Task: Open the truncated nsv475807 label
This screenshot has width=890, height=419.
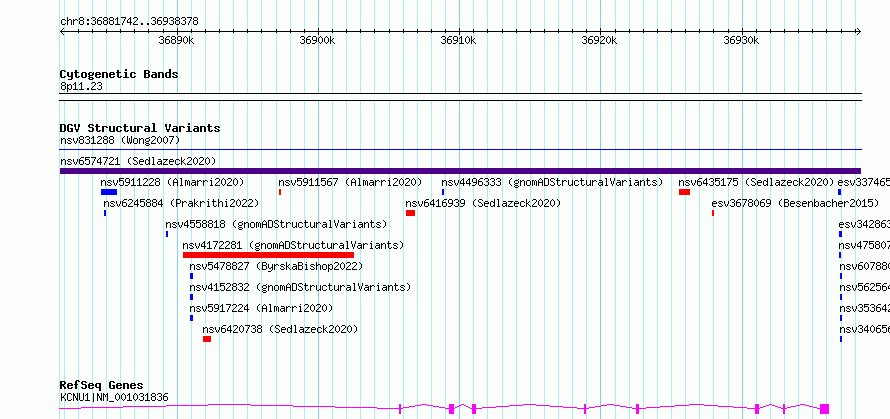Action: point(864,245)
